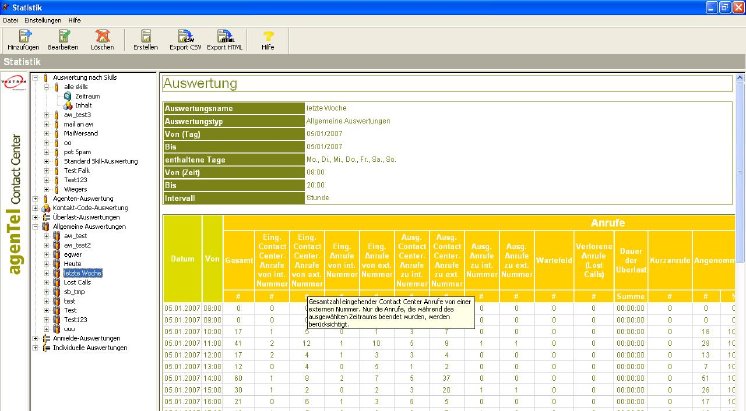746x411 pixels.
Task: Select the Test Falk tree item
Action: point(77,171)
